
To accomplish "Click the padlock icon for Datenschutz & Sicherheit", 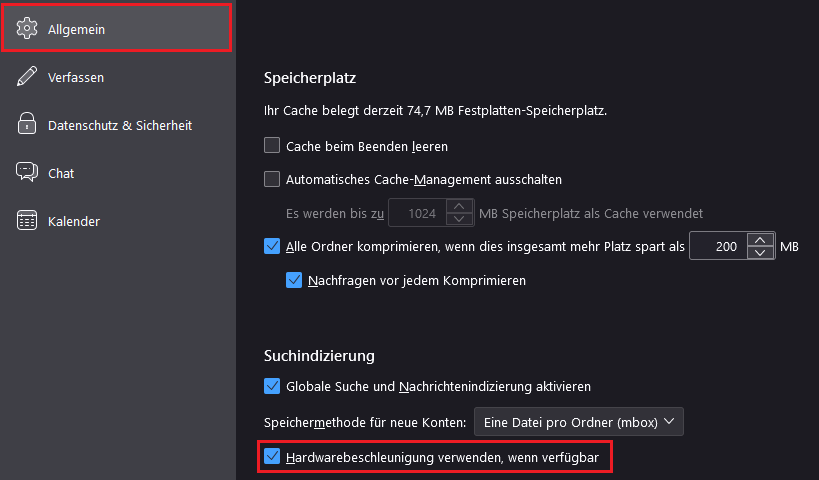I will [27, 124].
